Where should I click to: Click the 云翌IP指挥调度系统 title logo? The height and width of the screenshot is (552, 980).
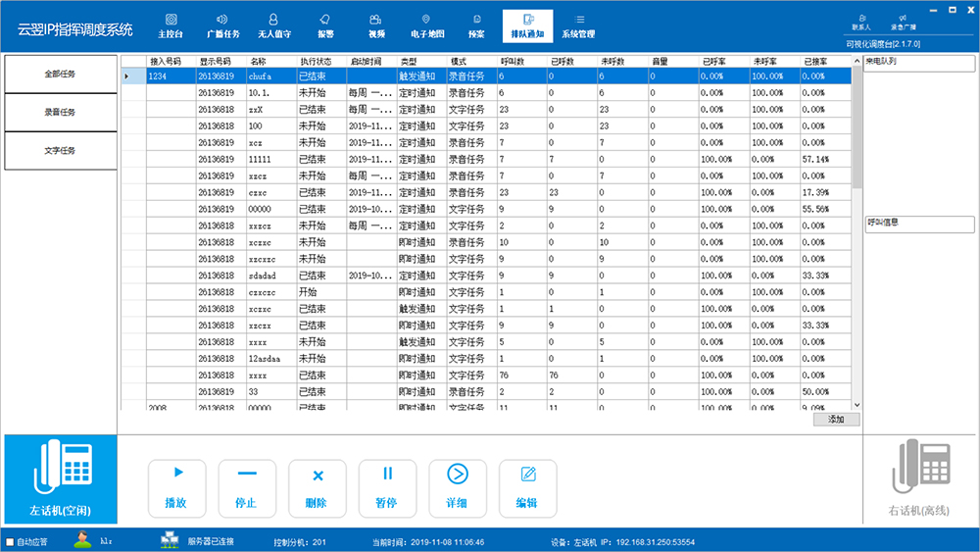75,29
